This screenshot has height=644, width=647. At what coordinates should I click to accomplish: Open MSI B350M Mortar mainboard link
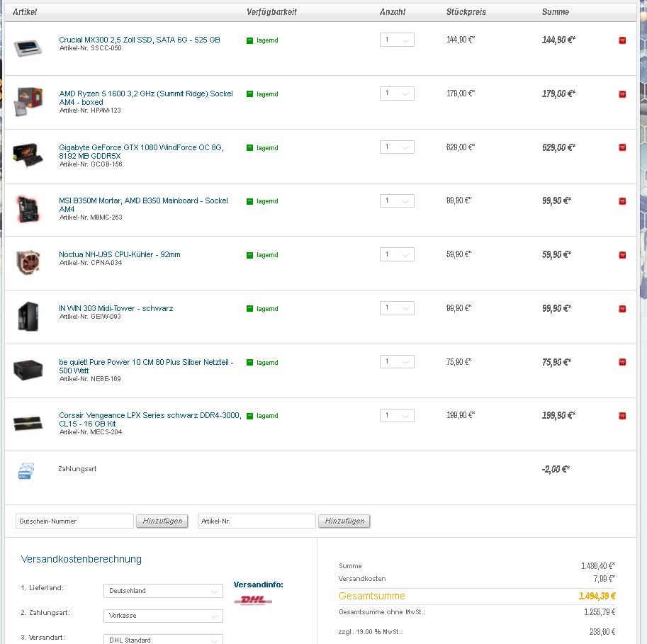point(143,205)
